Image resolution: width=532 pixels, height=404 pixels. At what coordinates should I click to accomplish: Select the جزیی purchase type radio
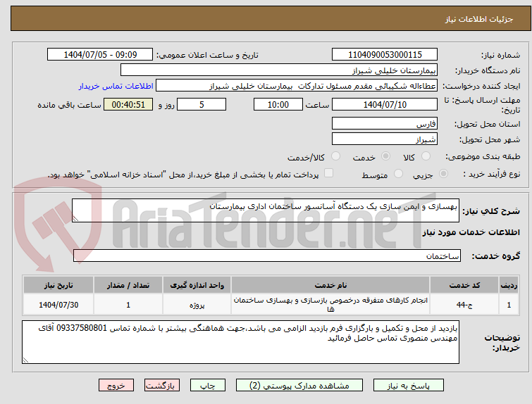click(443, 174)
